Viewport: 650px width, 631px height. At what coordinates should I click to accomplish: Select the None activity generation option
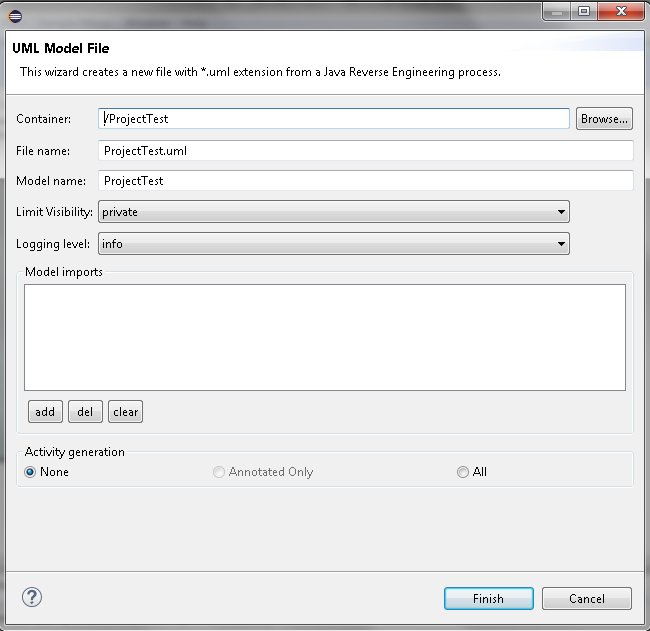coord(31,472)
